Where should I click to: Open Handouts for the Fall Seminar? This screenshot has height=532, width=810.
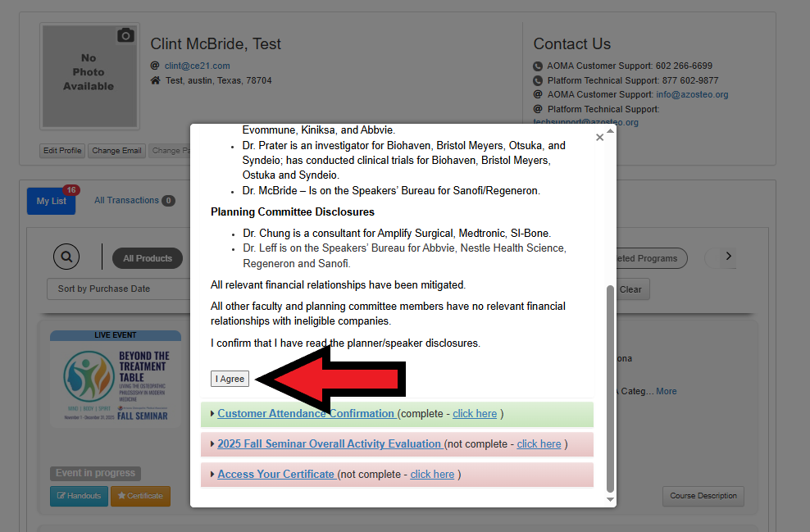click(79, 496)
